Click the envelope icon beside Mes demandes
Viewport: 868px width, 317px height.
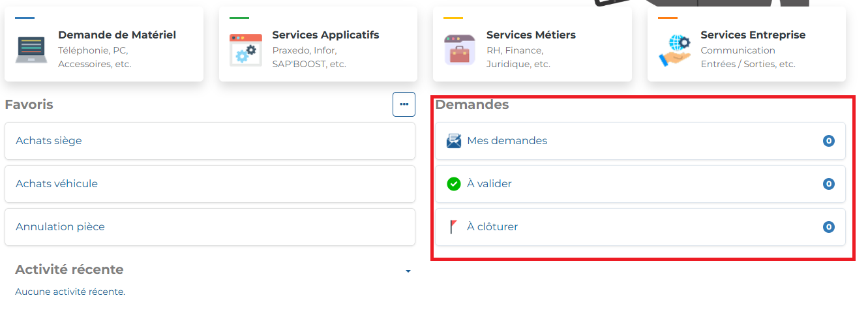pyautogui.click(x=454, y=140)
